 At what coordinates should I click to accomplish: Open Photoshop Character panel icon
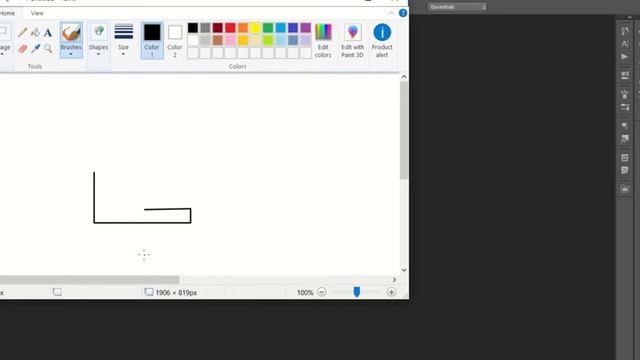click(x=625, y=44)
